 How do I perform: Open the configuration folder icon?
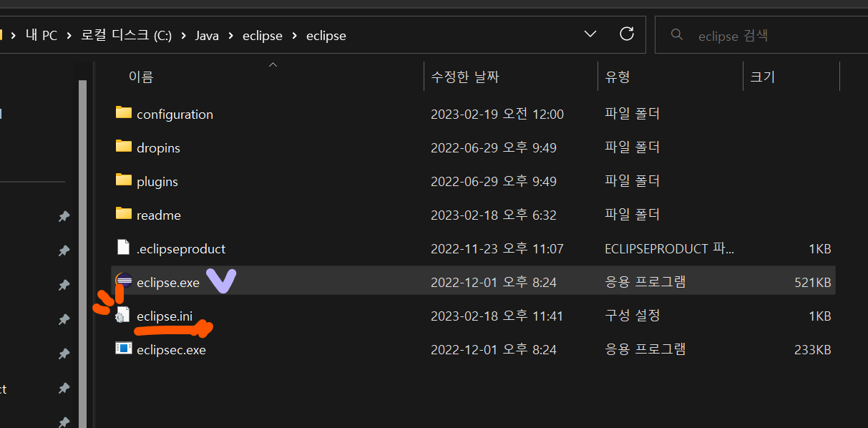coord(124,113)
